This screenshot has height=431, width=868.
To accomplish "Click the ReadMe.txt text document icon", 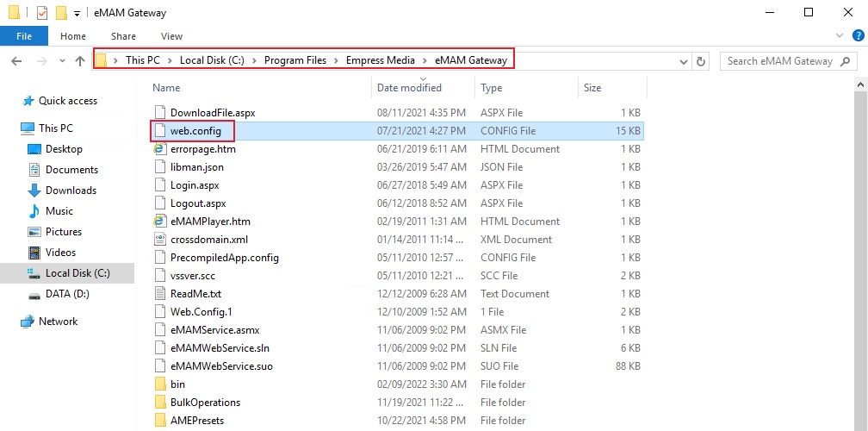I will [x=160, y=294].
